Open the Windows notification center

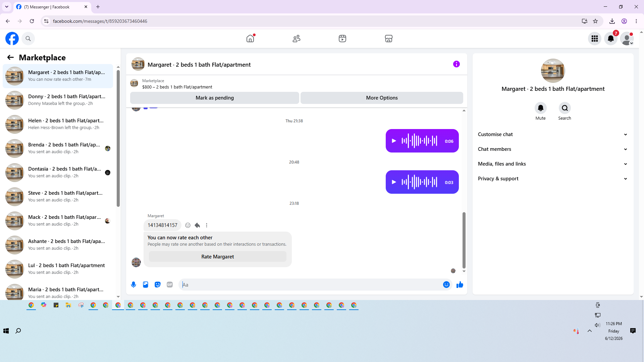(x=633, y=331)
